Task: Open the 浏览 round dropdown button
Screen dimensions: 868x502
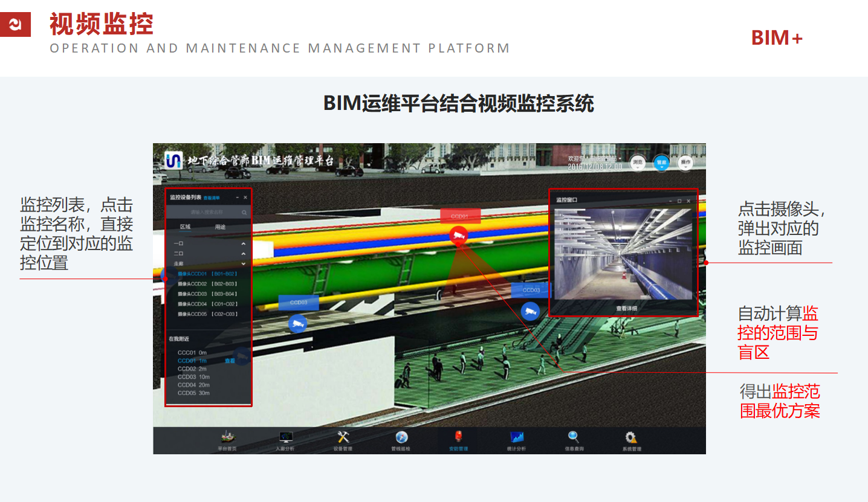Action: click(637, 163)
